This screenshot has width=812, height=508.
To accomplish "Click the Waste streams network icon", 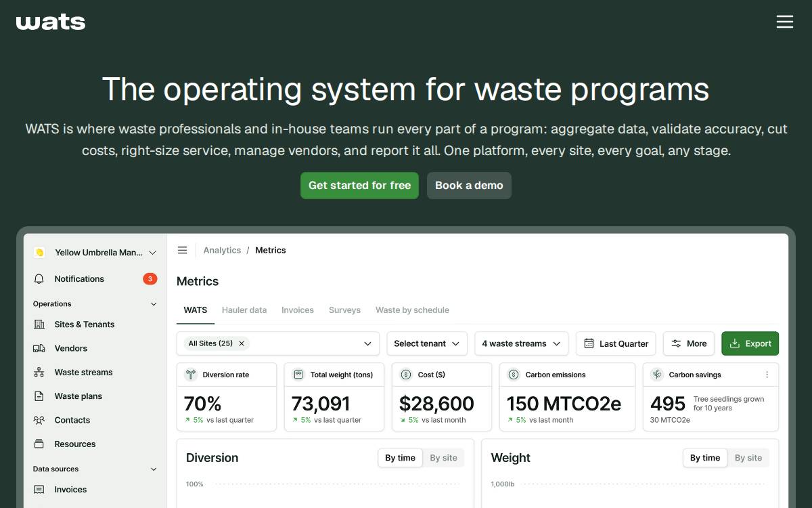I will click(x=39, y=373).
